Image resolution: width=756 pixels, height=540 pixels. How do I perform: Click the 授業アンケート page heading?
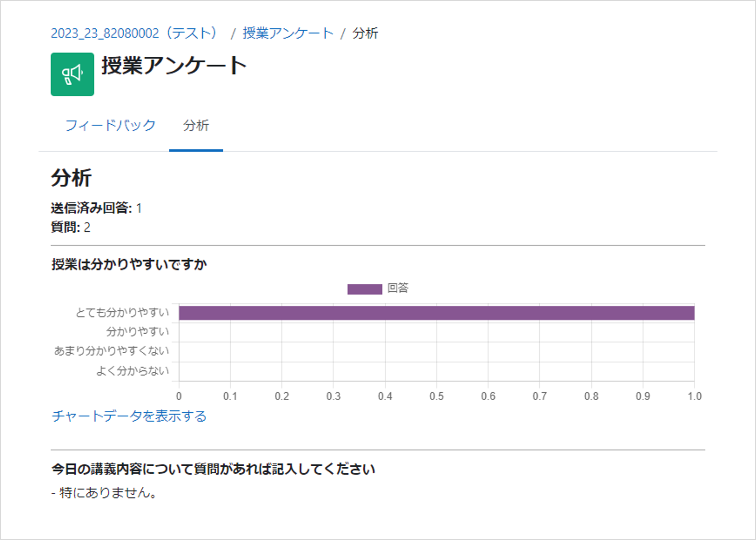point(174,66)
